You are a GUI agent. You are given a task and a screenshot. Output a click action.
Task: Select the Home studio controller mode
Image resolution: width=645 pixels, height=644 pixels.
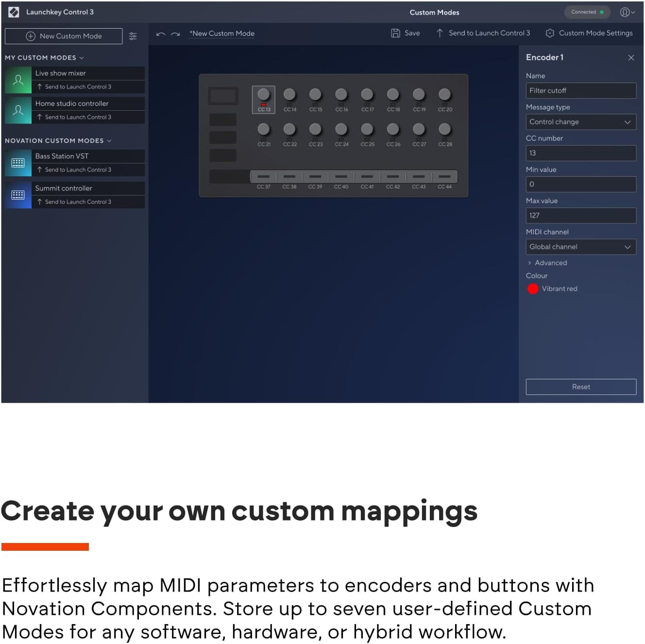click(x=88, y=103)
